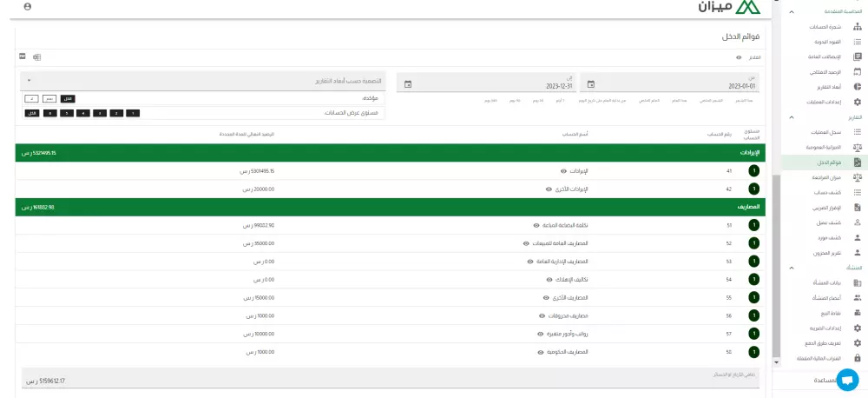Open الرصيد الافتتاحي calendar icon in sidebar

pos(858,71)
